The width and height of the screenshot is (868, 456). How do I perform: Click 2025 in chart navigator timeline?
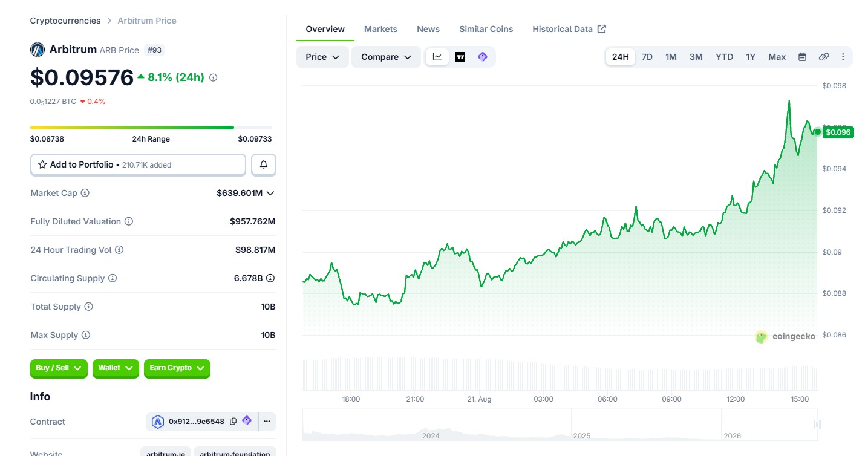click(582, 435)
